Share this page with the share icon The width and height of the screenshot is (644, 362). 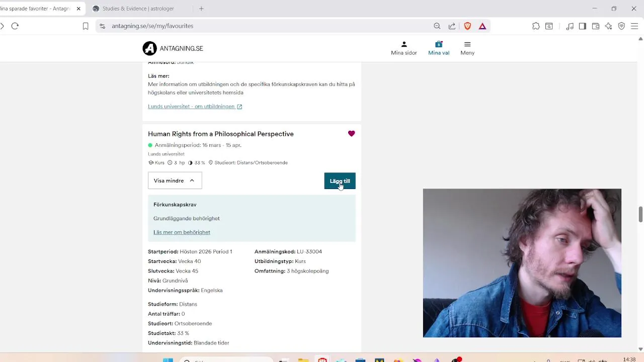452,26
